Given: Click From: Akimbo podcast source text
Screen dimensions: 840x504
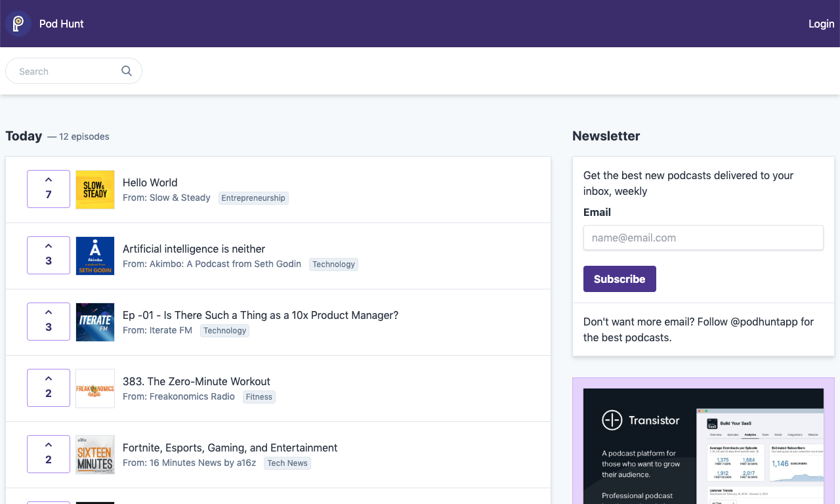Looking at the screenshot, I should (212, 264).
